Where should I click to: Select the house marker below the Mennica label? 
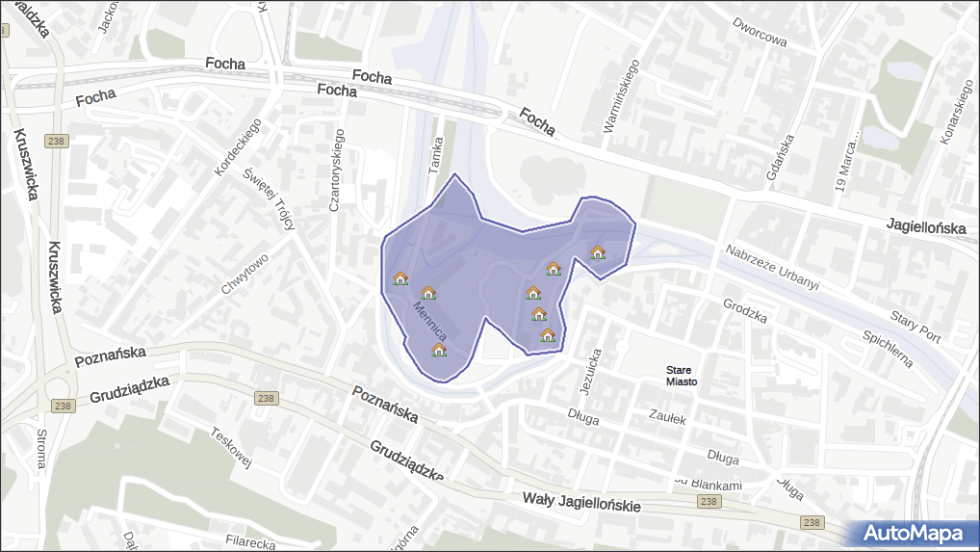[x=439, y=350]
